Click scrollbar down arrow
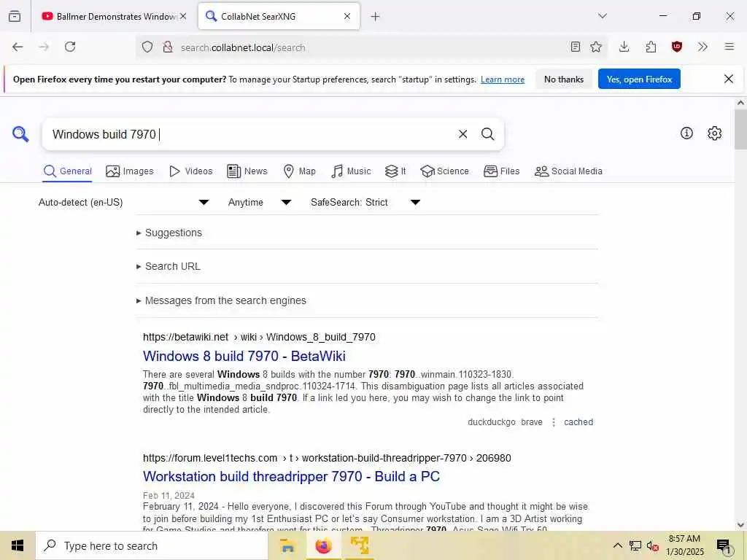The width and height of the screenshot is (747, 560). [740, 525]
